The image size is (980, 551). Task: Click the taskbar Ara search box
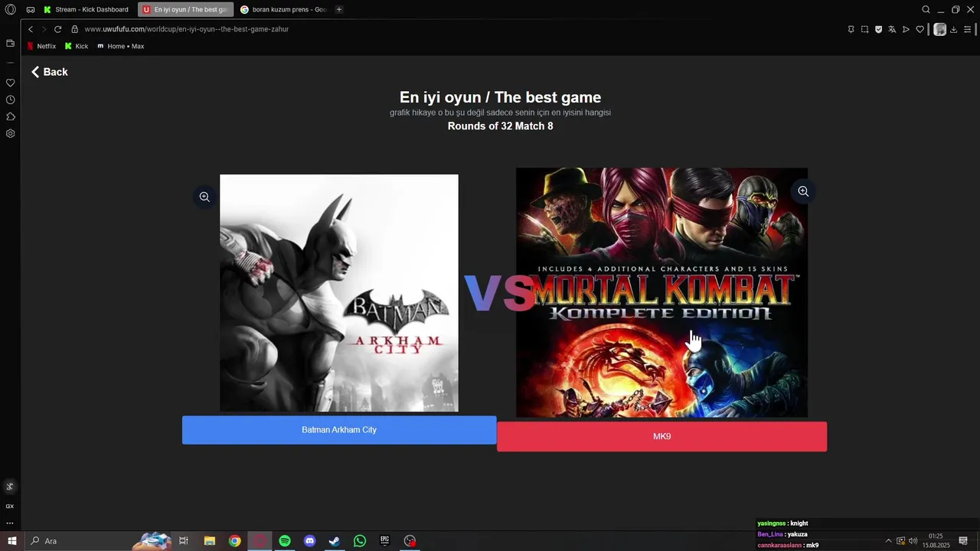pos(98,541)
